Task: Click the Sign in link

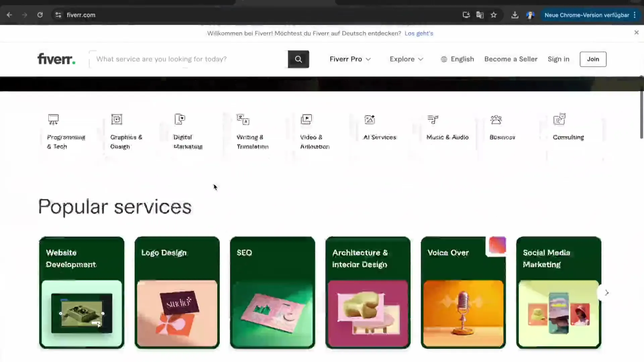Action: pos(558,59)
